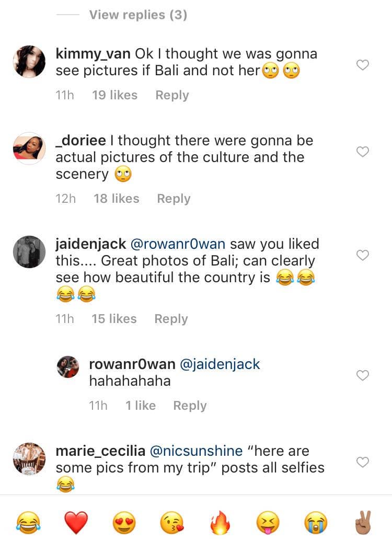
Task: Open the @nicsunshine mention
Action: [196, 451]
